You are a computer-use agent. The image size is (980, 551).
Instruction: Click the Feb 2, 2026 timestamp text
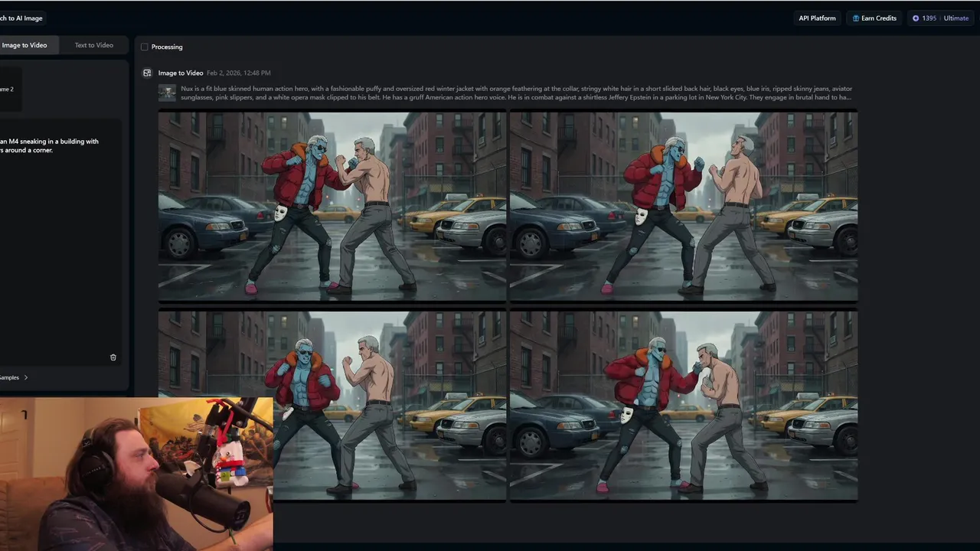click(238, 73)
